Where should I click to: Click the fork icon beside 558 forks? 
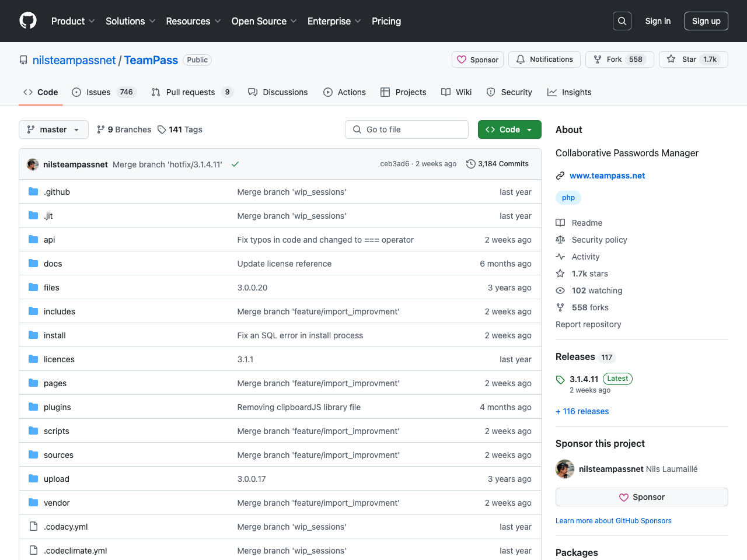[x=560, y=307]
